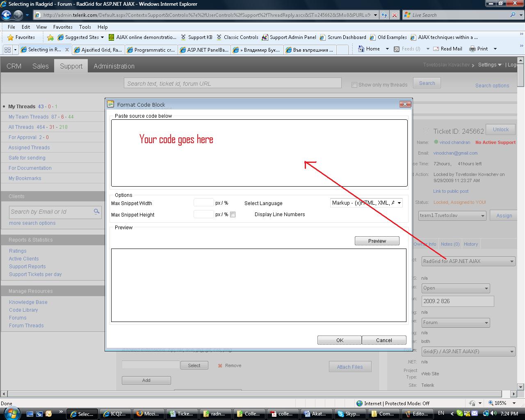Click Cancel in the Format Code Block dialog
This screenshot has height=420, width=525.
coord(384,340)
